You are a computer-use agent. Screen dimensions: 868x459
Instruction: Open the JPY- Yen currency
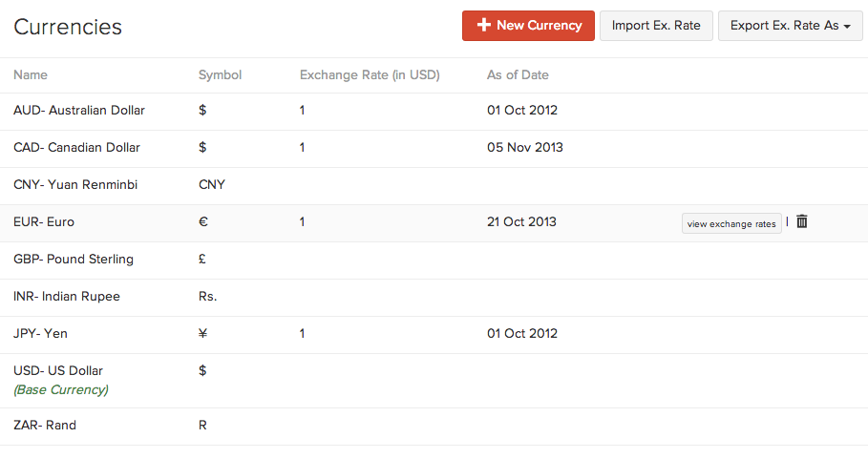pos(40,334)
